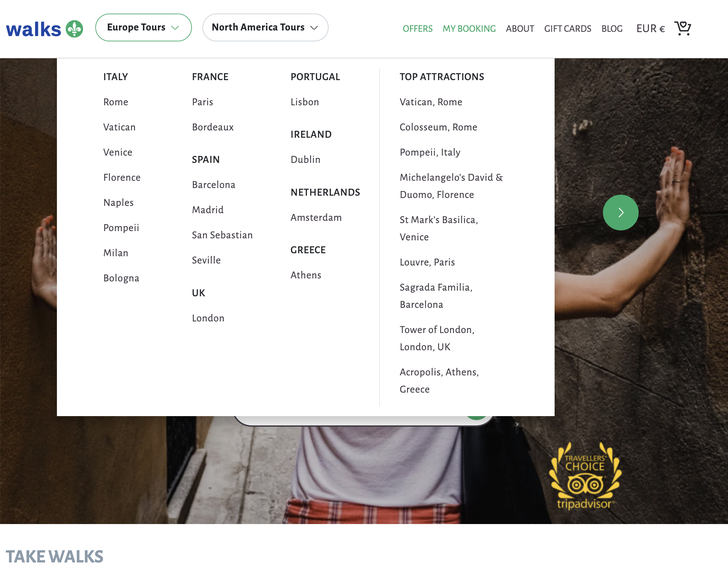Select Rome under Italy tours
Image resolution: width=728 pixels, height=578 pixels.
tap(115, 102)
